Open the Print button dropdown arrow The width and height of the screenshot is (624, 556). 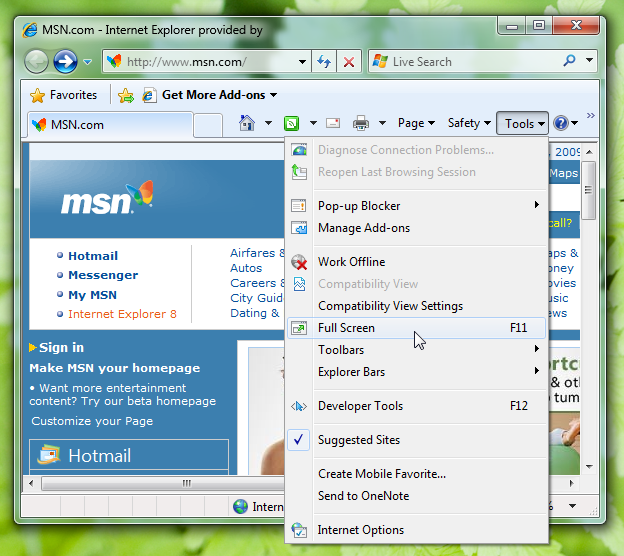point(382,123)
